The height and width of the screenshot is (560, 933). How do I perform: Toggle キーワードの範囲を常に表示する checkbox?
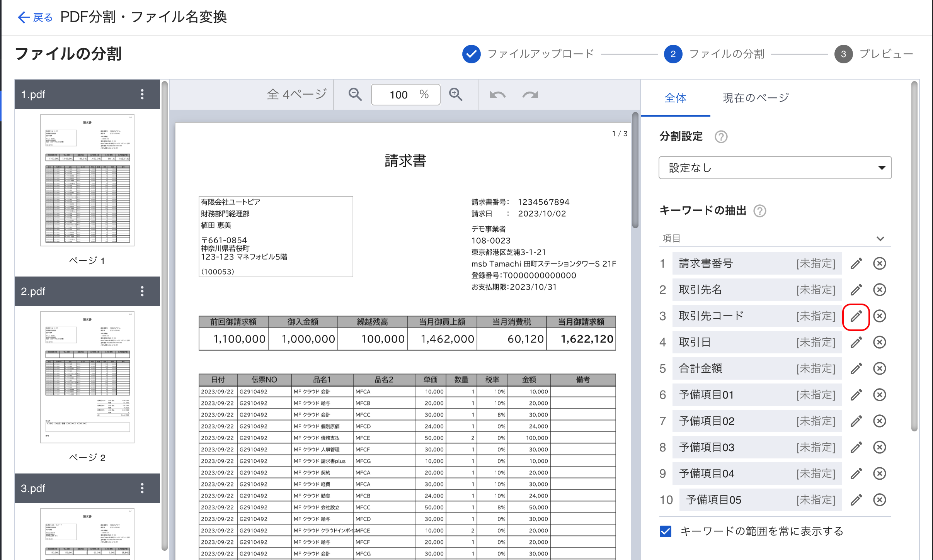point(666,531)
